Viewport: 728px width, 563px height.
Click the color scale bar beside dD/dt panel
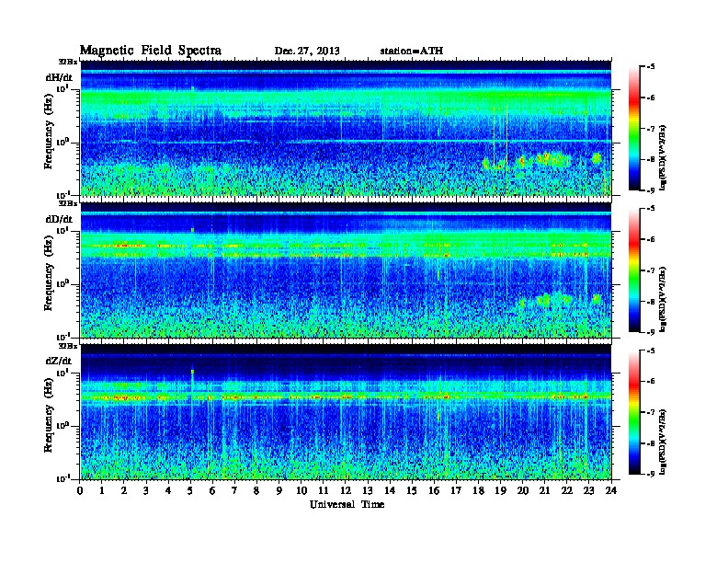[634, 270]
